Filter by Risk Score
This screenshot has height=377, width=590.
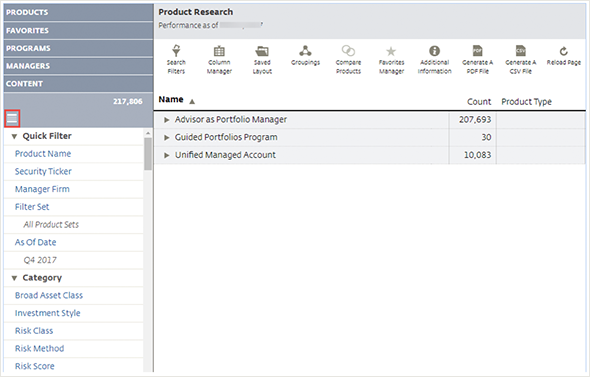pos(35,366)
